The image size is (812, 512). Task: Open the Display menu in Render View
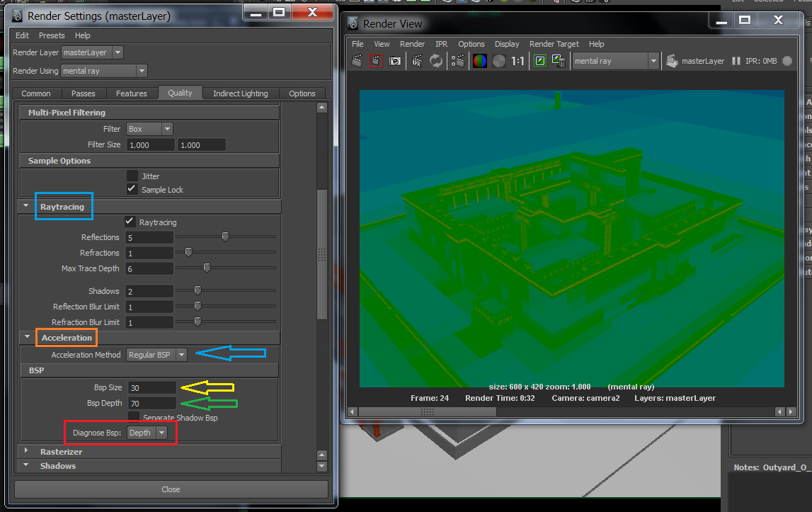click(506, 44)
